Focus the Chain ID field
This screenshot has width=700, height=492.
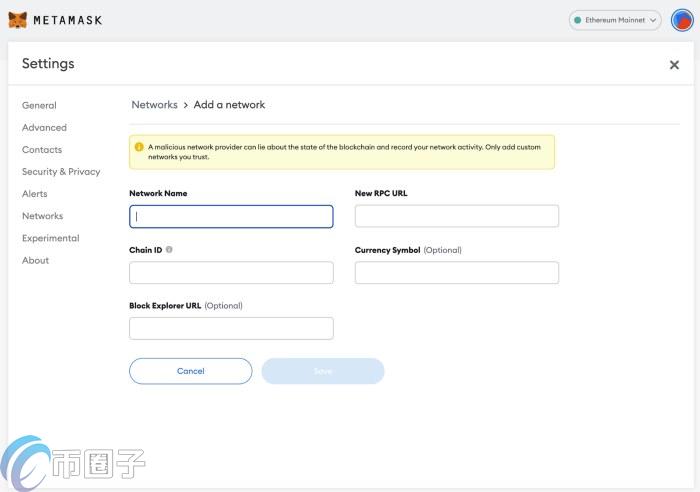[x=231, y=273]
